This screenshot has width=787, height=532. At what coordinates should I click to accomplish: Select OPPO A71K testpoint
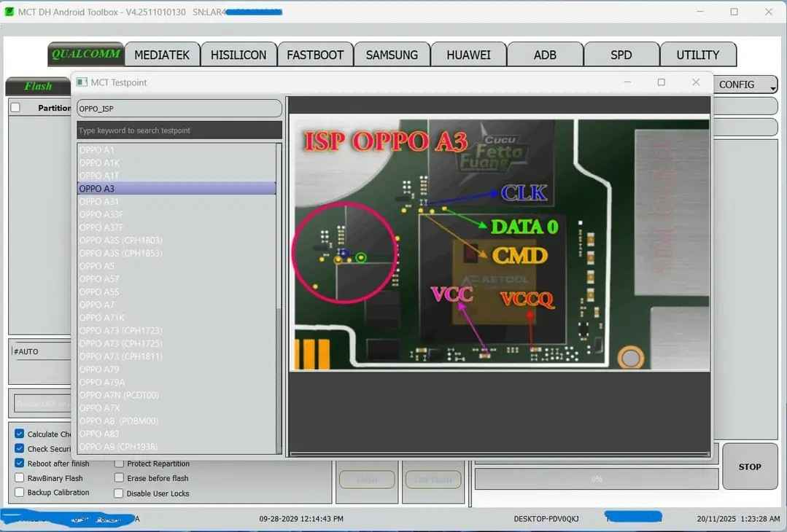tap(177, 318)
